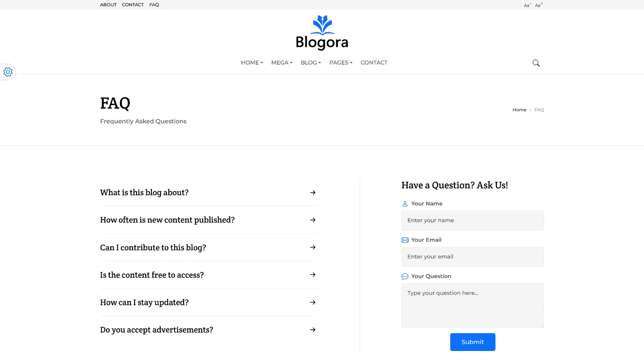The height and width of the screenshot is (362, 644).
Task: Open the BLOG dropdown menu
Action: [x=311, y=63]
